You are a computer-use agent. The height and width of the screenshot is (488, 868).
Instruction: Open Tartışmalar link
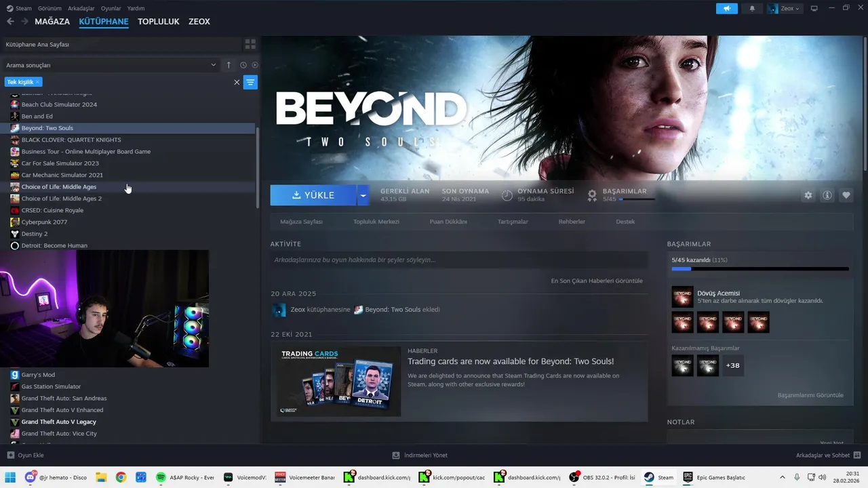(513, 222)
